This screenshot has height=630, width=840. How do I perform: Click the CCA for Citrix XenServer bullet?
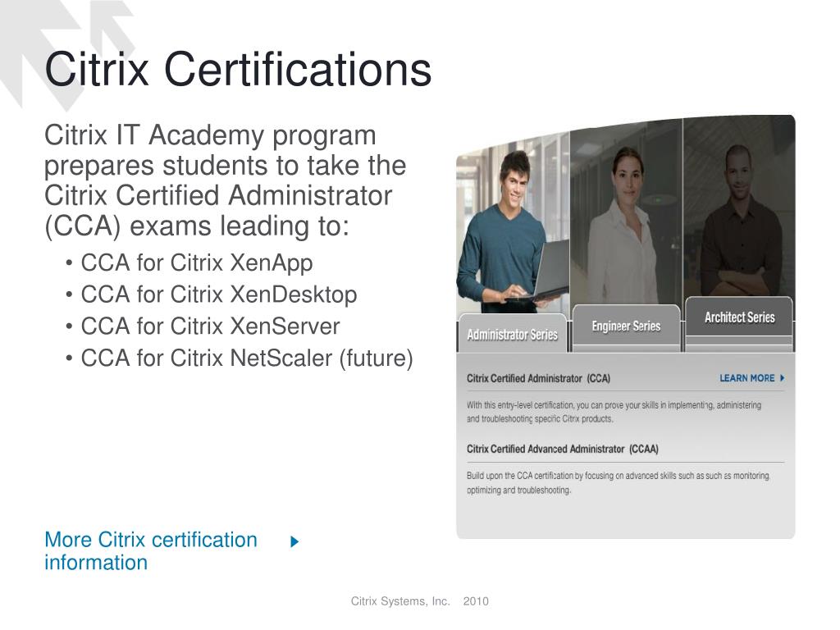click(210, 326)
